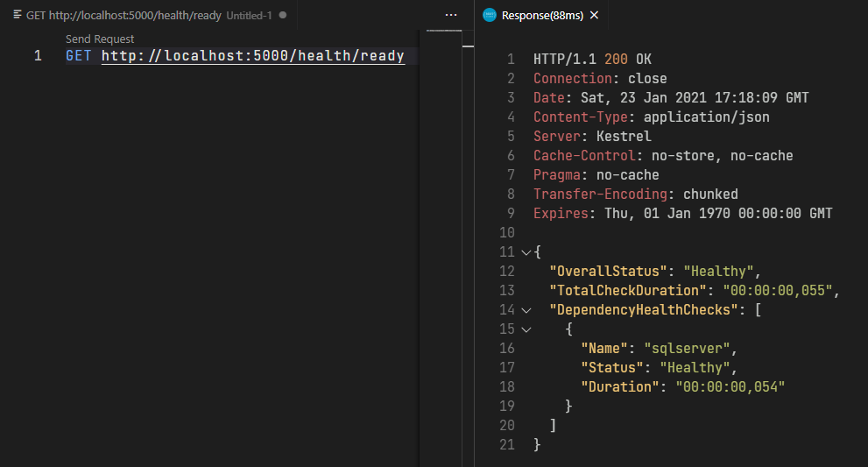
Task: Click the "00:00:00,055" TotalCheckDuration value
Action: tap(778, 291)
